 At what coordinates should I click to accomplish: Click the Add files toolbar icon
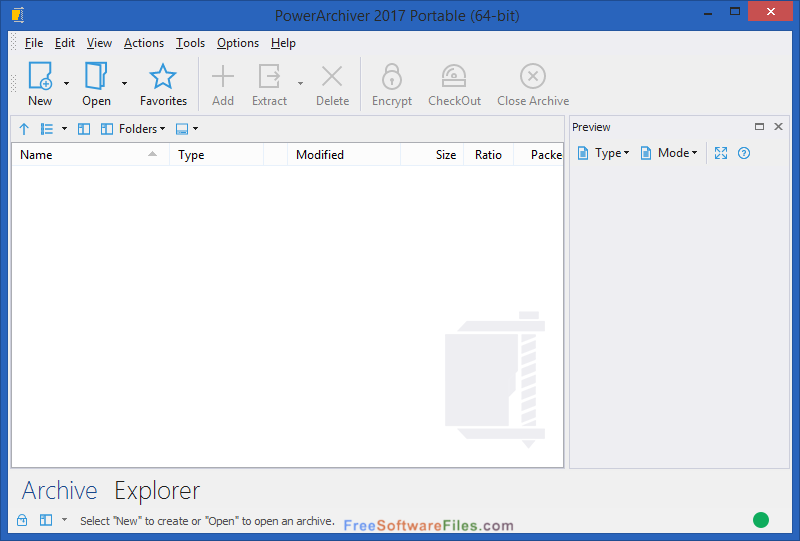(223, 77)
